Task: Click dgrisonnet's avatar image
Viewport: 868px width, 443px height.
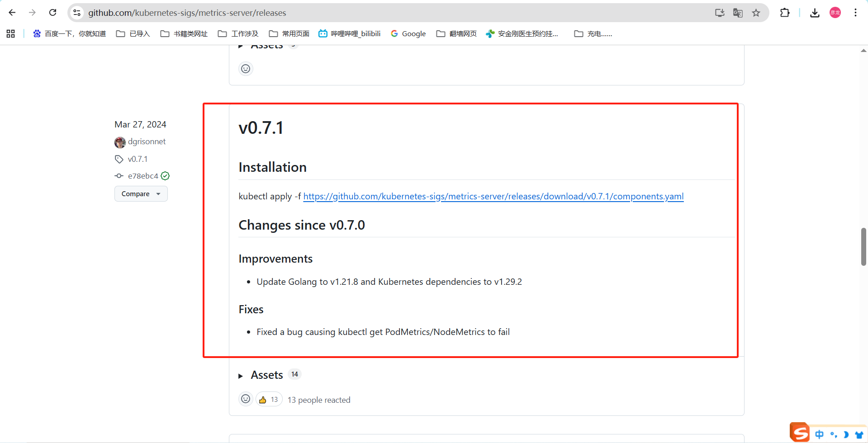Action: 120,142
